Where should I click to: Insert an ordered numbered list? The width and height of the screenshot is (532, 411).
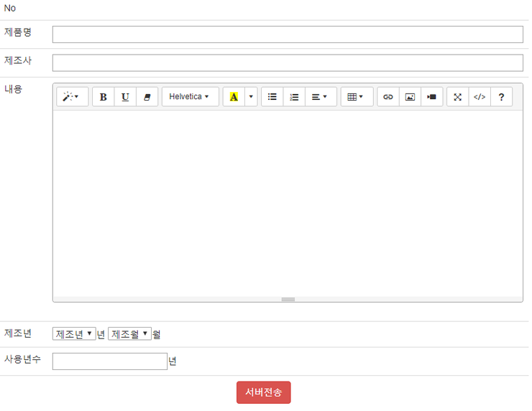tap(294, 97)
